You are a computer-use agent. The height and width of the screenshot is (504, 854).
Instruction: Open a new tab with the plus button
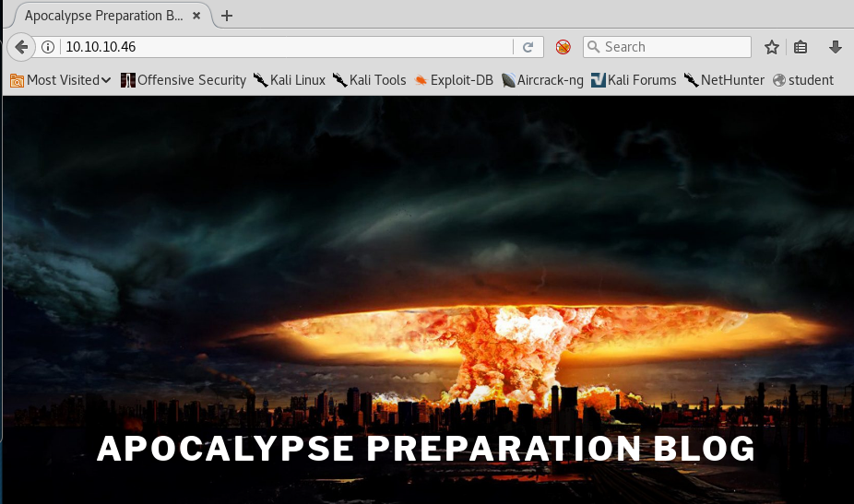[x=227, y=16]
